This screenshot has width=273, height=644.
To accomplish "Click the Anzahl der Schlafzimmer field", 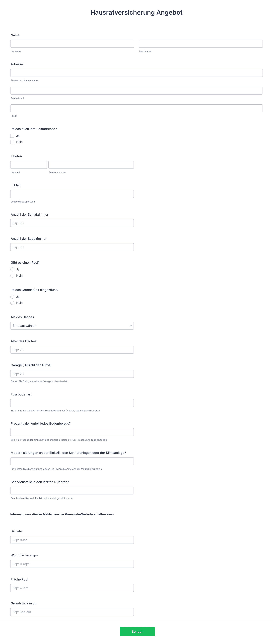I will tap(72, 223).
